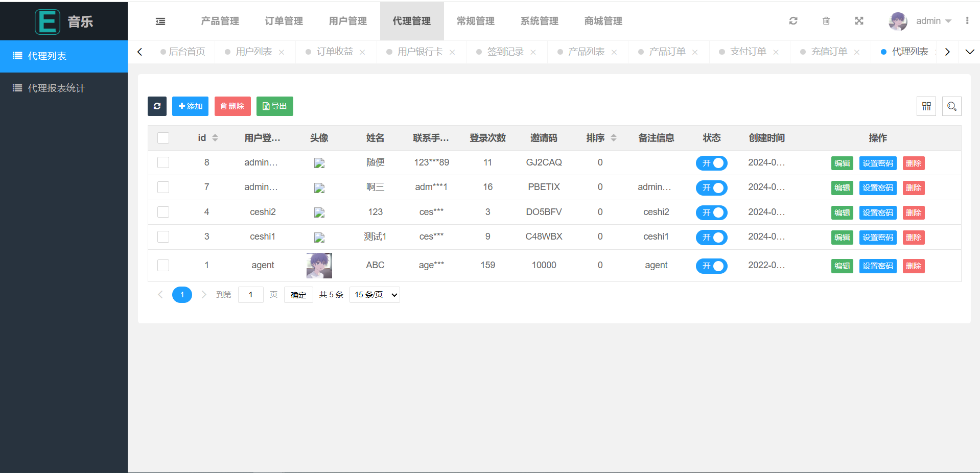This screenshot has width=980, height=473.
Task: Click the page number jump input field
Action: click(250, 295)
